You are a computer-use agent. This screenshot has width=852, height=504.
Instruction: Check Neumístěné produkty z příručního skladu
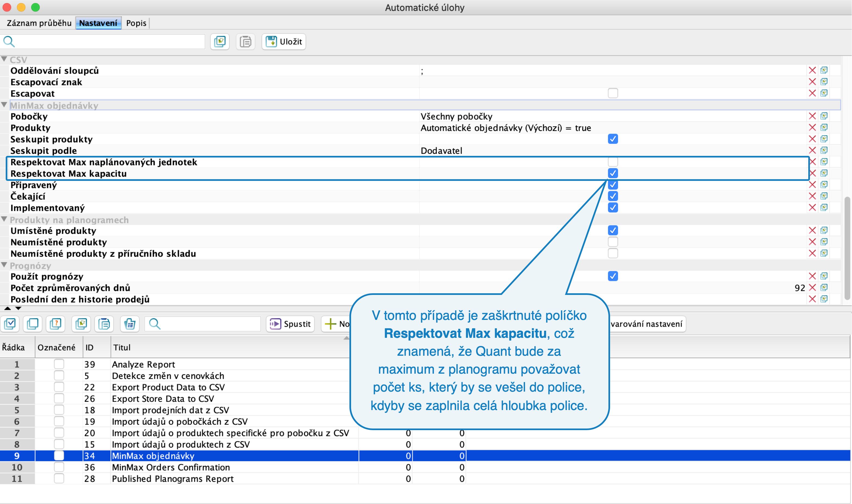click(613, 253)
